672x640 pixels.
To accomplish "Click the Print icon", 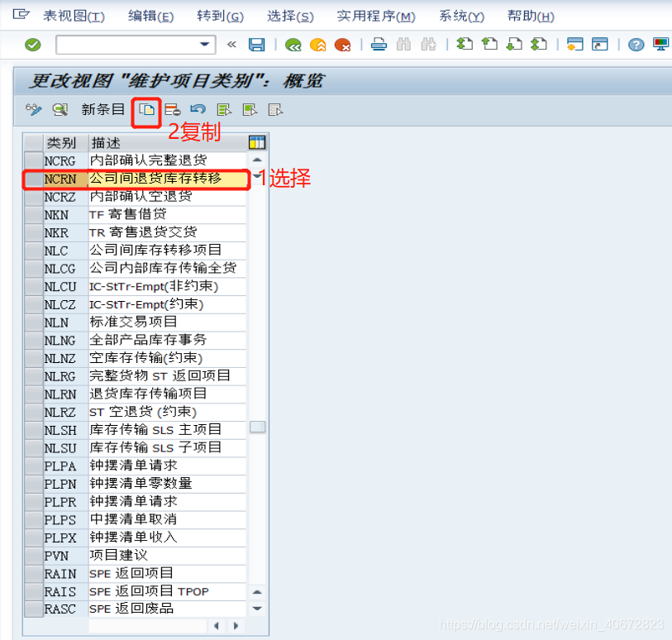I will (x=379, y=45).
